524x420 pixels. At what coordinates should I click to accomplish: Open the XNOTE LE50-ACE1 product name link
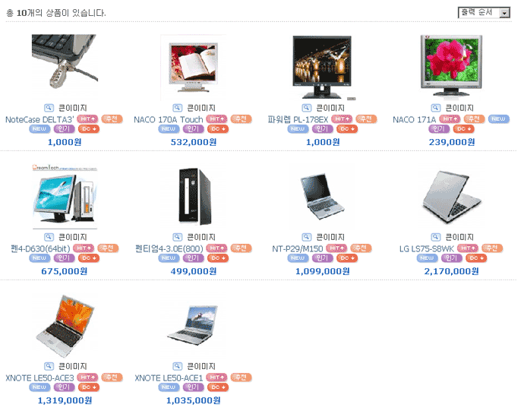click(169, 378)
